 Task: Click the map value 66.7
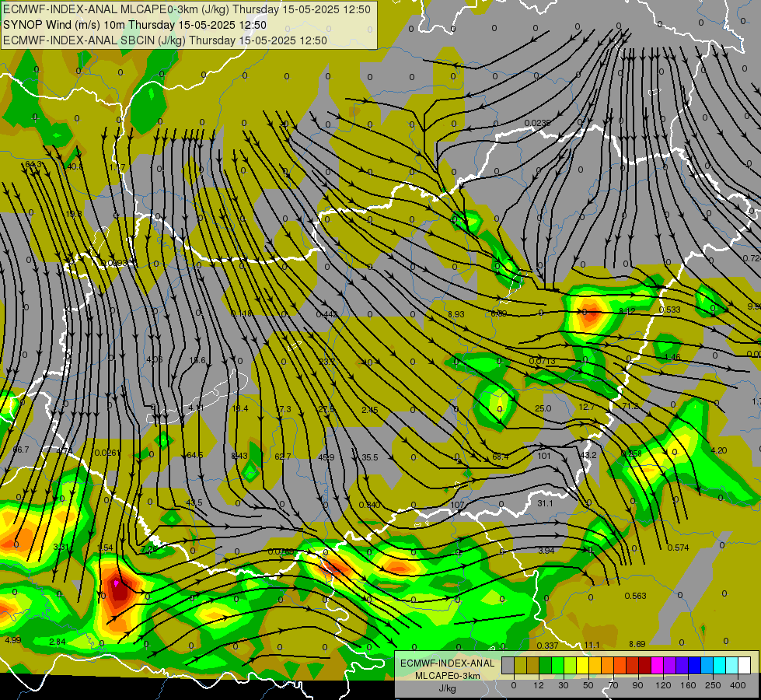click(21, 450)
